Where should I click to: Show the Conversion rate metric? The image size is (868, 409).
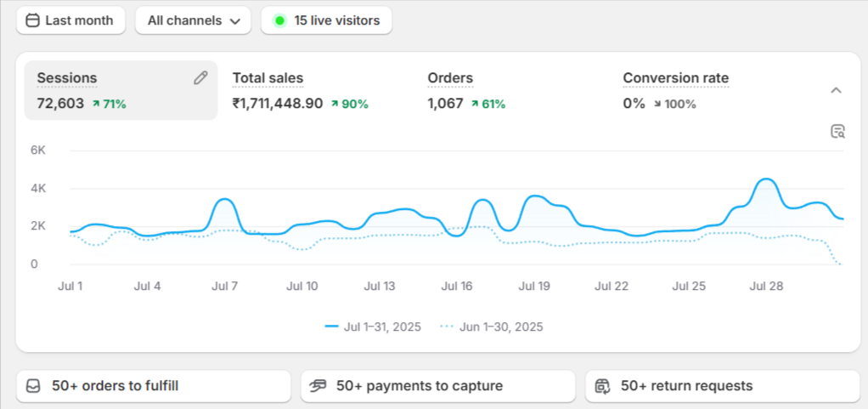pyautogui.click(x=675, y=90)
